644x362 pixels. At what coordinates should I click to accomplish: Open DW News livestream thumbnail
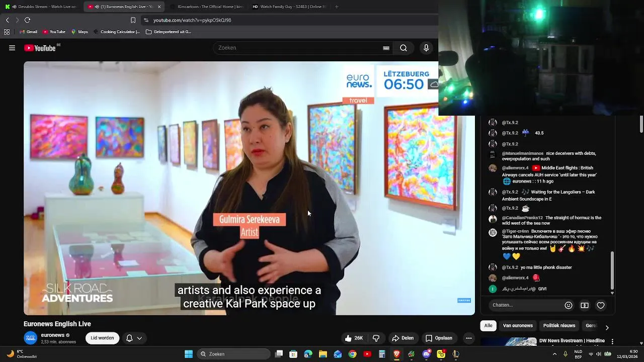(508, 341)
